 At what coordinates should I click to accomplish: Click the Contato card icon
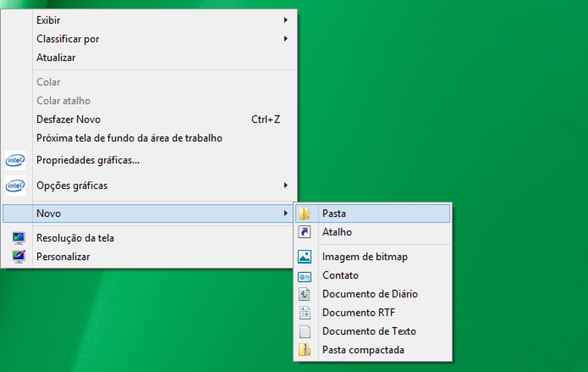tap(305, 275)
